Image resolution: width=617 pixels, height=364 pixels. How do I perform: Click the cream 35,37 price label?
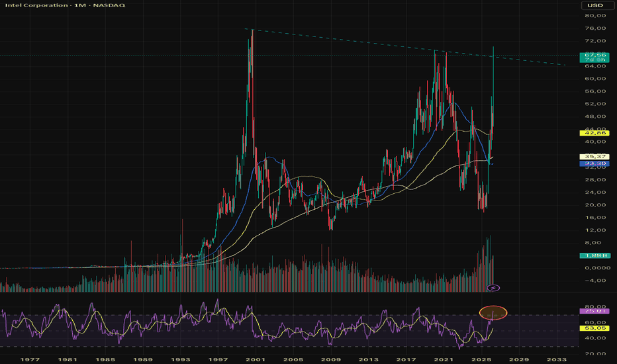click(x=594, y=157)
